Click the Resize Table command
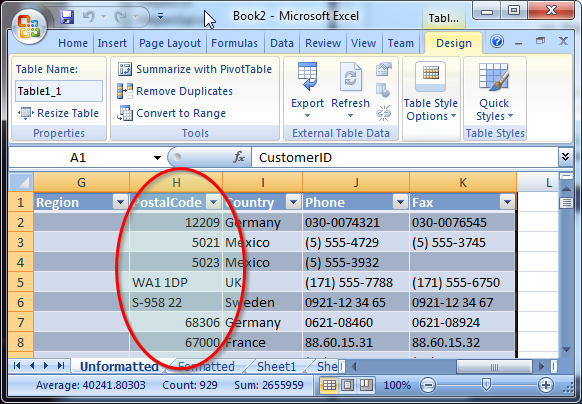Image resolution: width=582 pixels, height=404 pixels. click(x=59, y=113)
